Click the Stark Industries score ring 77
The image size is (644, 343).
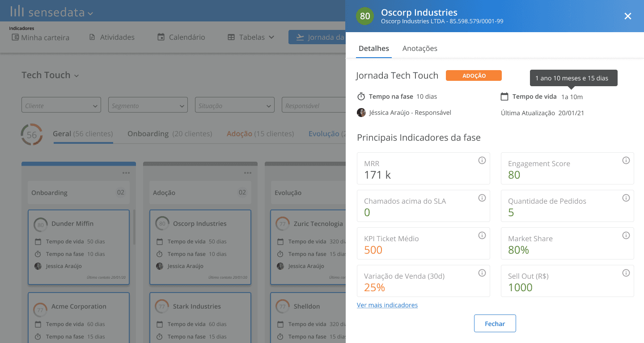[162, 307]
